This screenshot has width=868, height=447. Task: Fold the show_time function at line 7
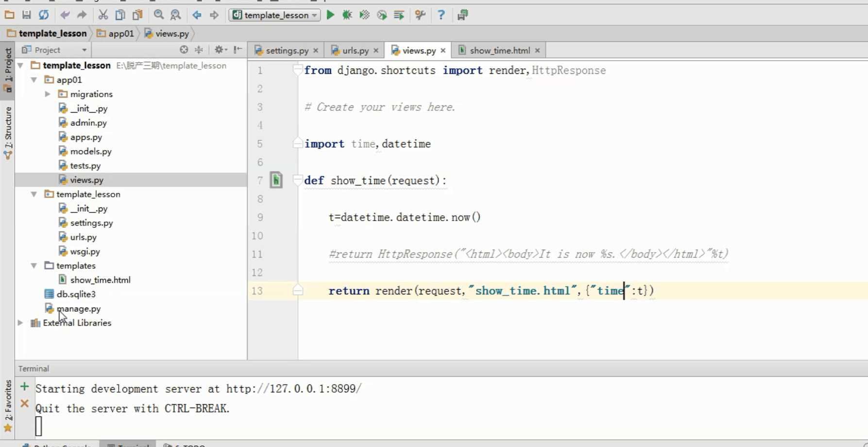click(x=297, y=180)
